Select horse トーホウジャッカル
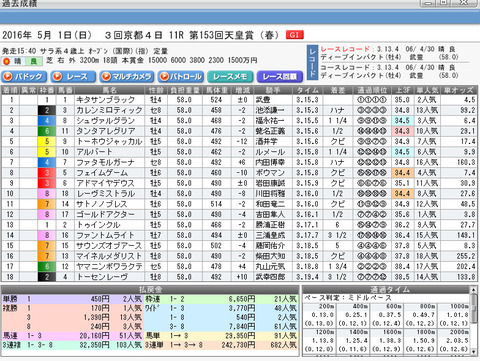This screenshot has height=361, width=480. [x=109, y=141]
